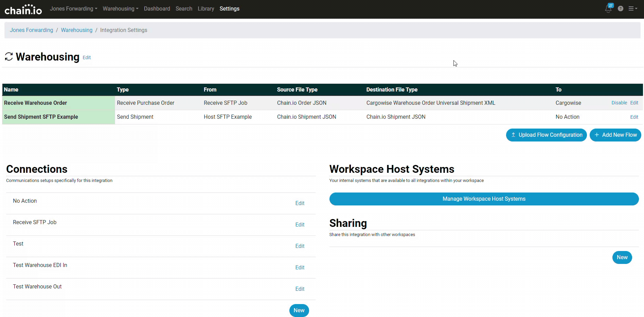This screenshot has width=644, height=317.
Task: Go to Jones Forwarding breadcrumb link
Action: [x=32, y=30]
